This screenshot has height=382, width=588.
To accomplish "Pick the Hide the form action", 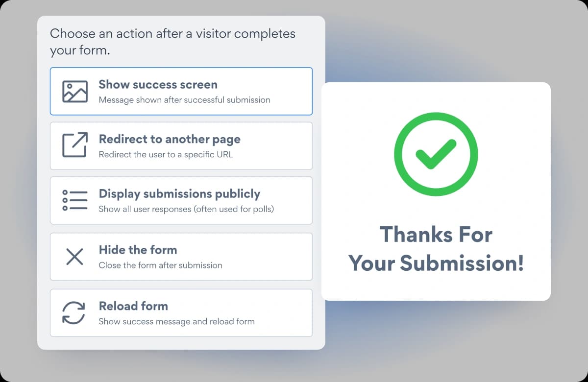I will (x=181, y=257).
